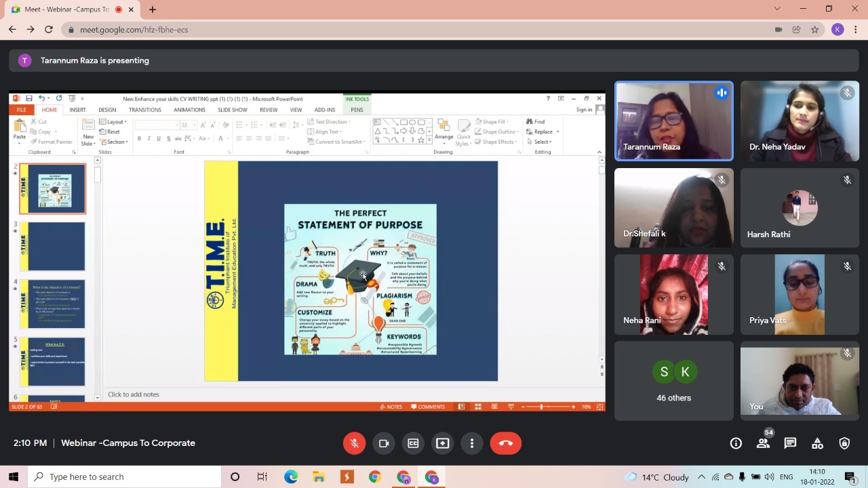Open the meeting details info icon

[x=736, y=443]
